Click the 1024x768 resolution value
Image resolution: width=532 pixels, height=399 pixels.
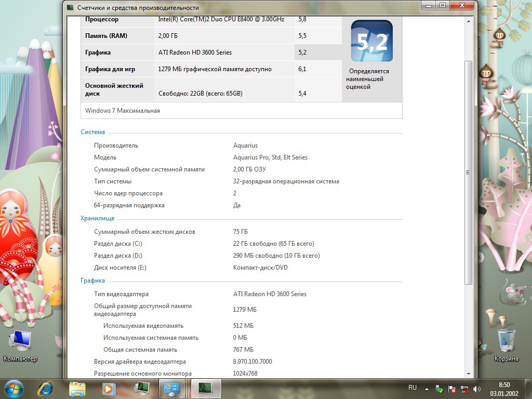pos(245,373)
